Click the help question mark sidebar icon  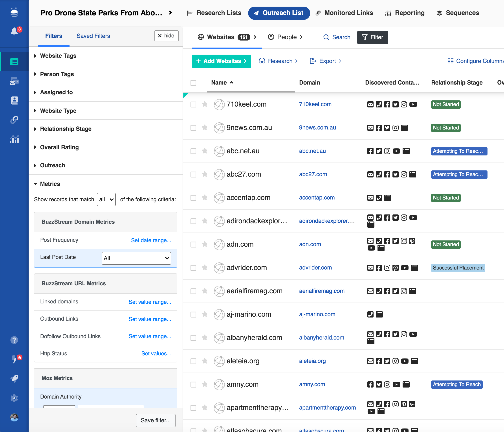pyautogui.click(x=14, y=340)
